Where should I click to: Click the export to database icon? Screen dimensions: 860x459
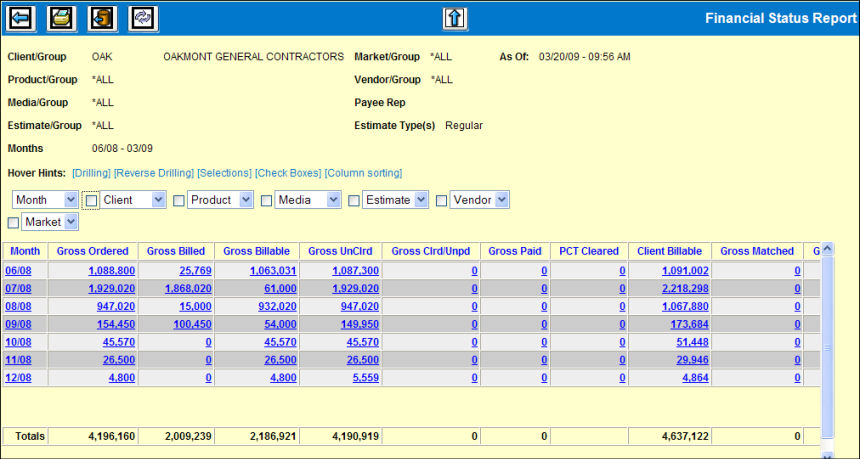click(x=103, y=19)
